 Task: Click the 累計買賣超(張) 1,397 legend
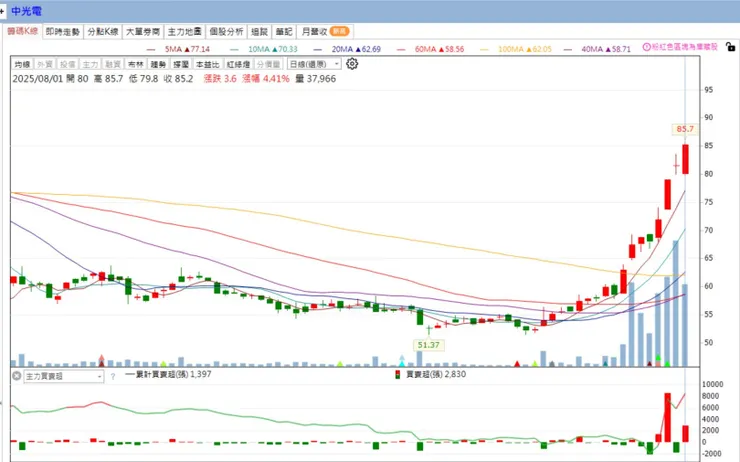168,374
